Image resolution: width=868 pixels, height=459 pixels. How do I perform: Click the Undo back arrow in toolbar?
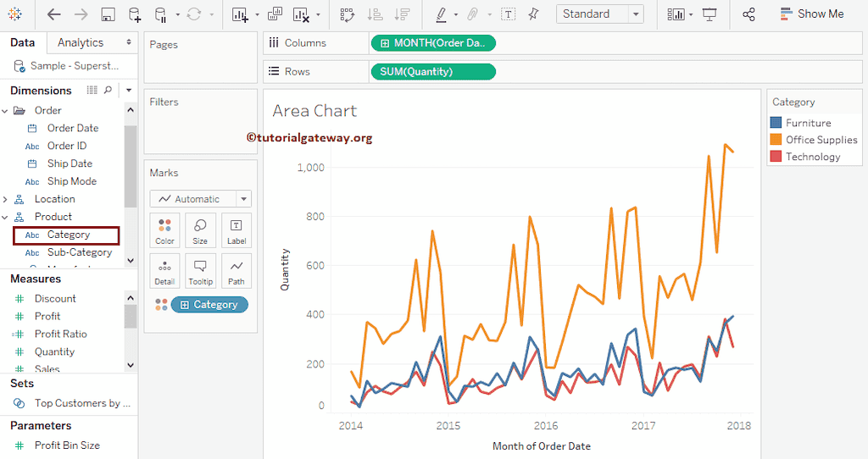[x=53, y=14]
